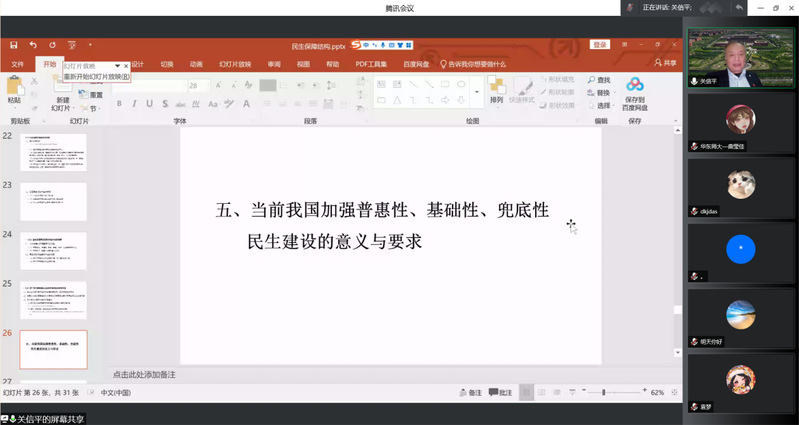Start slideshow from quick access toolbar icon
This screenshot has width=799, height=425.
(71, 45)
